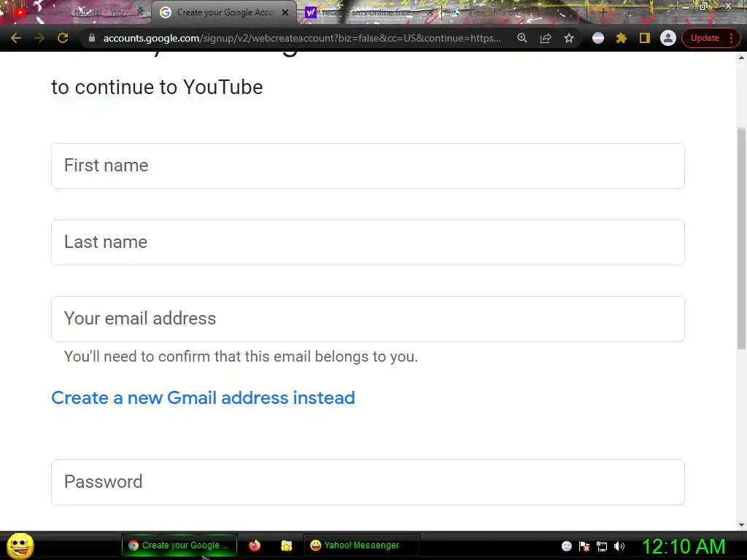Screen dimensions: 747x560
Task: Focus the Last name field
Action: (368, 242)
